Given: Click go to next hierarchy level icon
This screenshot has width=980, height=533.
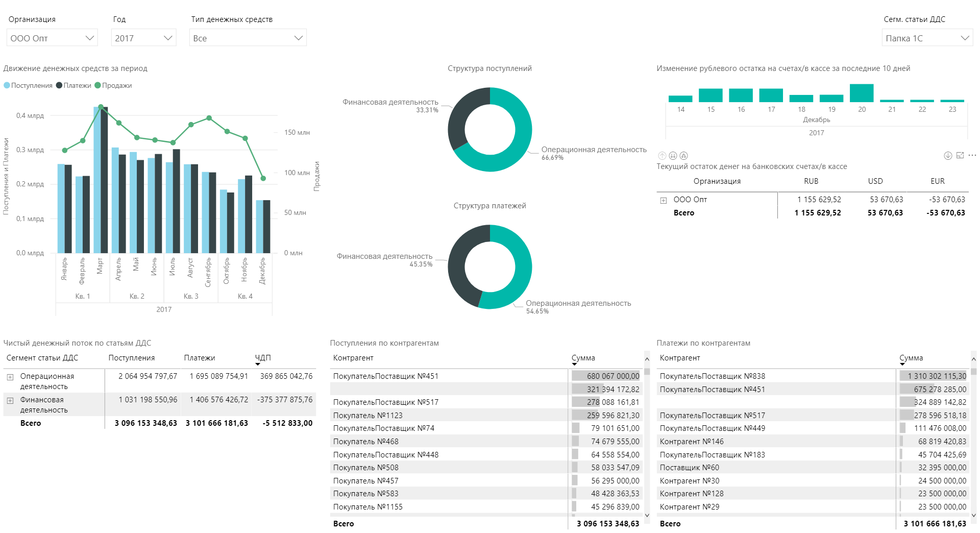Looking at the screenshot, I should click(673, 156).
